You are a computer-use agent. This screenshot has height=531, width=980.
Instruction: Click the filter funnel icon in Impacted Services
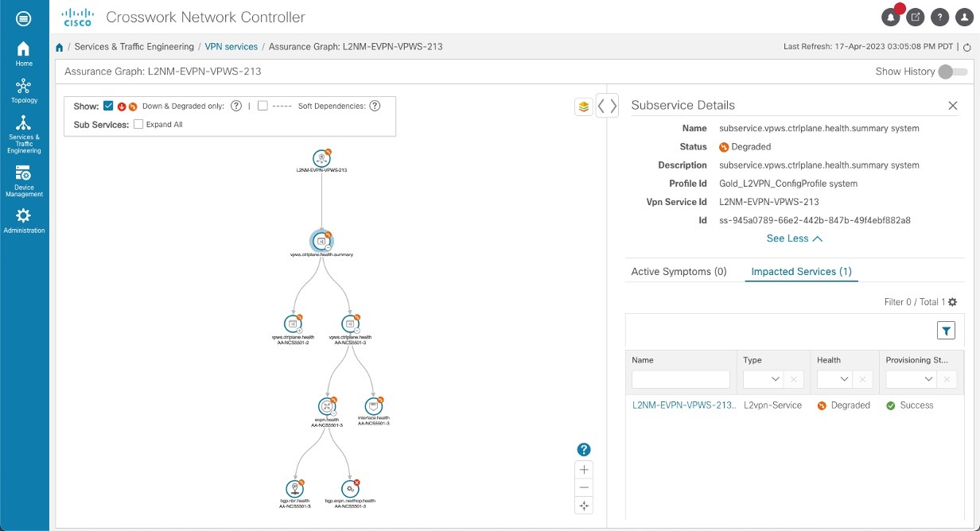tap(946, 329)
